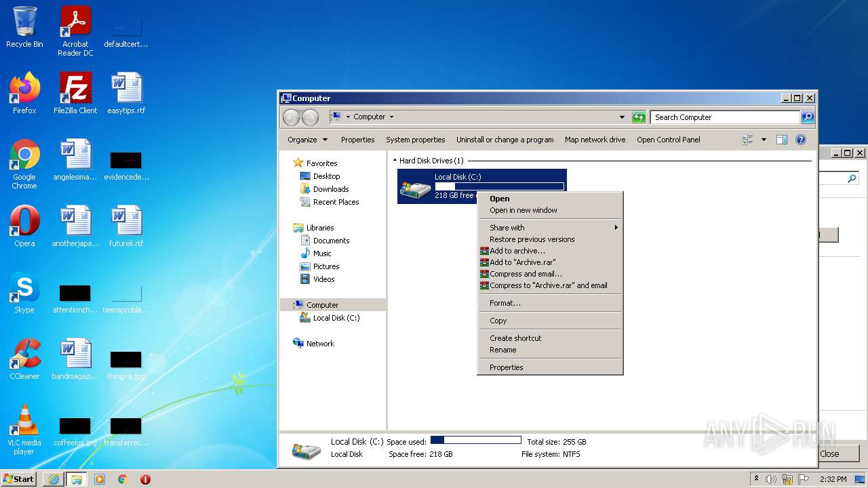
Task: Choose Restore previous versions
Action: tap(550, 239)
